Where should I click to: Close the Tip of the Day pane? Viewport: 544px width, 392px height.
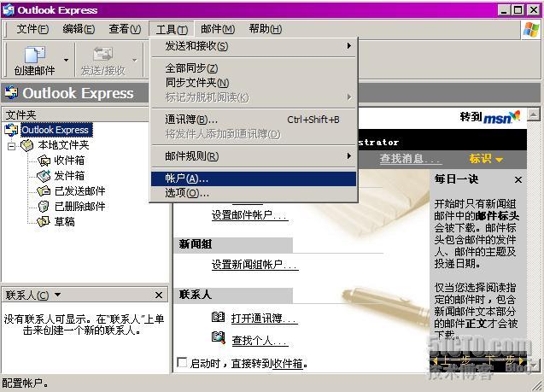tap(518, 180)
